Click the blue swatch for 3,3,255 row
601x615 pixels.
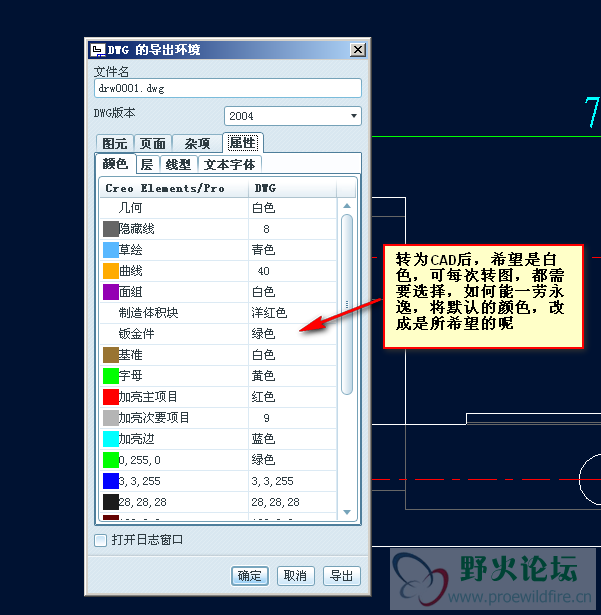(111, 481)
